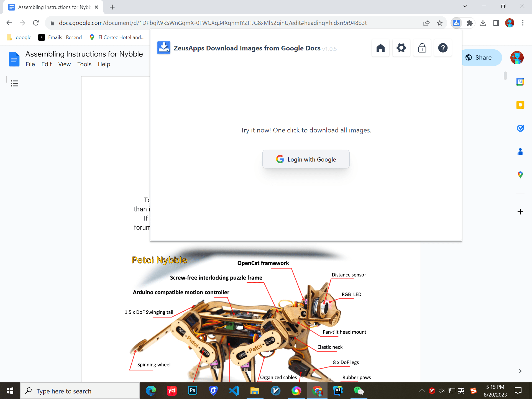The height and width of the screenshot is (399, 532).
Task: Click the lock icon in ZeusApps popup
Action: (422, 48)
